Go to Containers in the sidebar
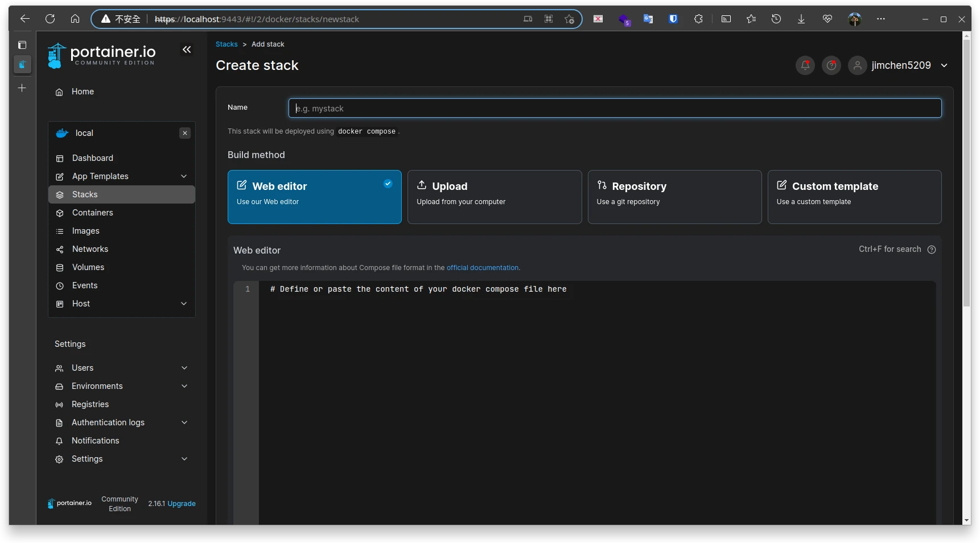The image size is (980, 543). pyautogui.click(x=92, y=213)
